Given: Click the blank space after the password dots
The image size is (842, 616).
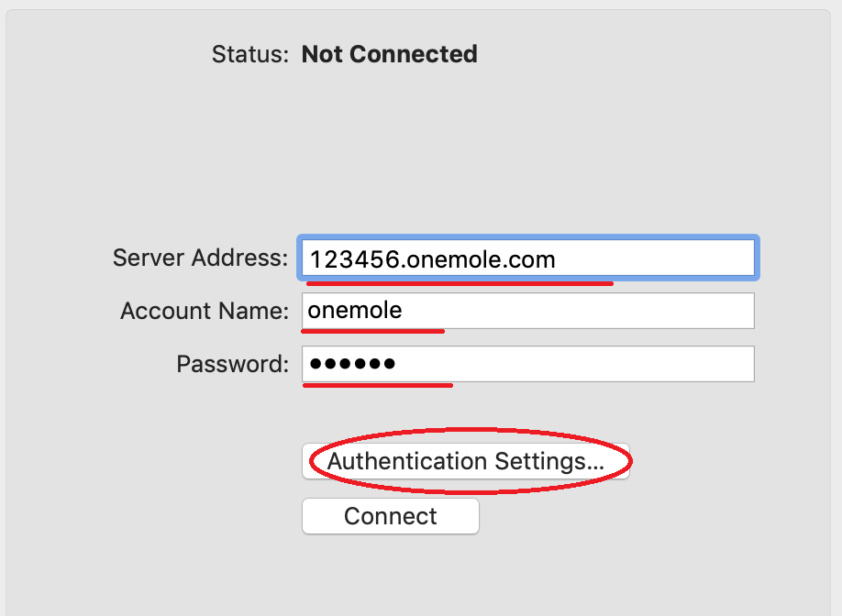Looking at the screenshot, I should pyautogui.click(x=574, y=364).
